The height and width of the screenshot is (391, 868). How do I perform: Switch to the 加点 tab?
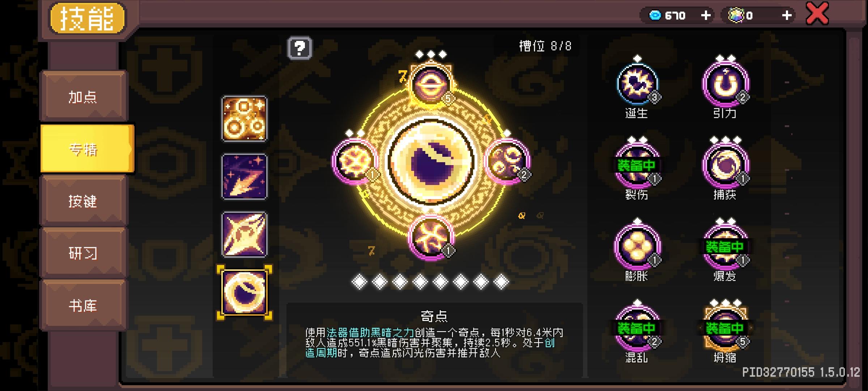tap(84, 96)
